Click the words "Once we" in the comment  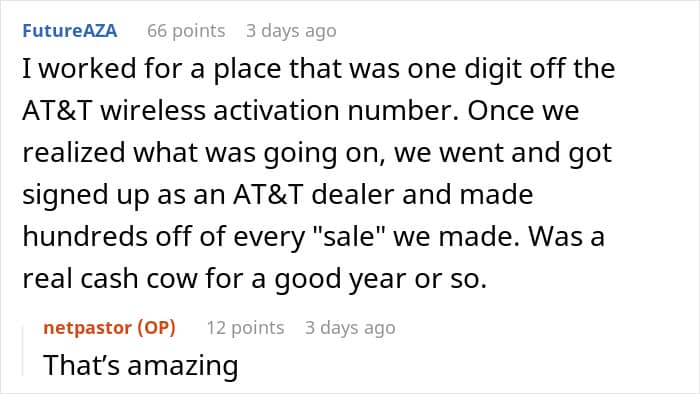tap(523, 110)
